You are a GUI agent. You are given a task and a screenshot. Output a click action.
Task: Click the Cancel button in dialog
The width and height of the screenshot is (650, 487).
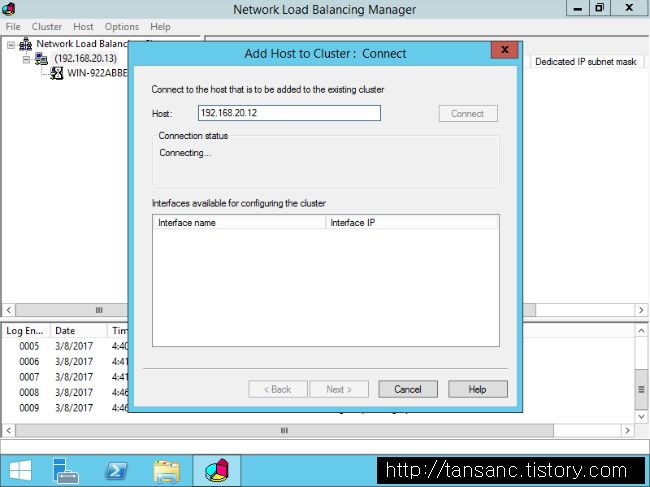(408, 389)
